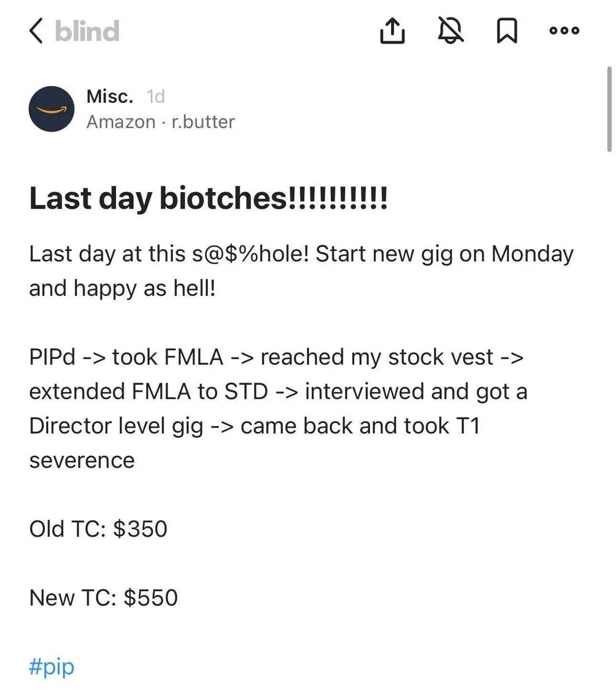Click the vertical scrollbar on the right
The image size is (616, 693).
[609, 109]
